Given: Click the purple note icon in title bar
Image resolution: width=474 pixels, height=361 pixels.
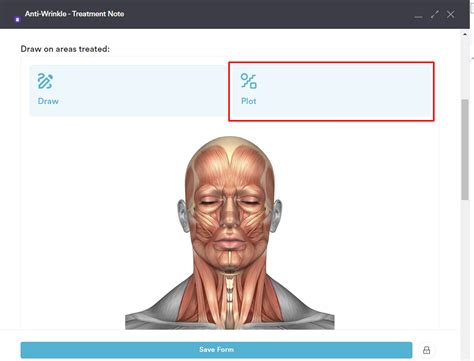Looking at the screenshot, I should [17, 19].
